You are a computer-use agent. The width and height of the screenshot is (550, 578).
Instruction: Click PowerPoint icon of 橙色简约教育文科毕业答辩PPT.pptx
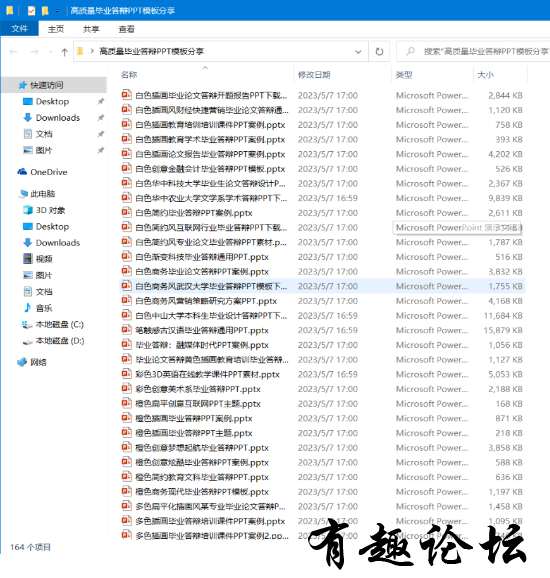click(x=126, y=477)
